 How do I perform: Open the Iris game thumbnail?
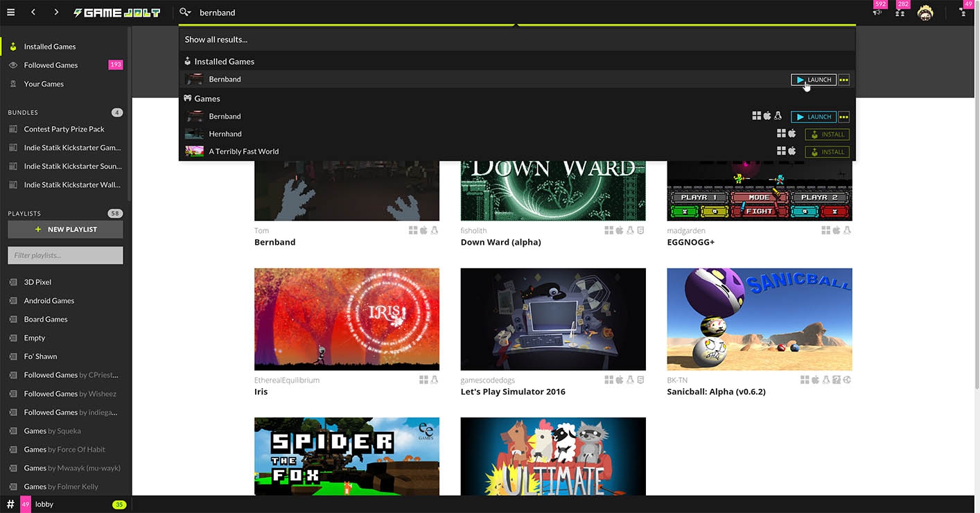pos(347,320)
